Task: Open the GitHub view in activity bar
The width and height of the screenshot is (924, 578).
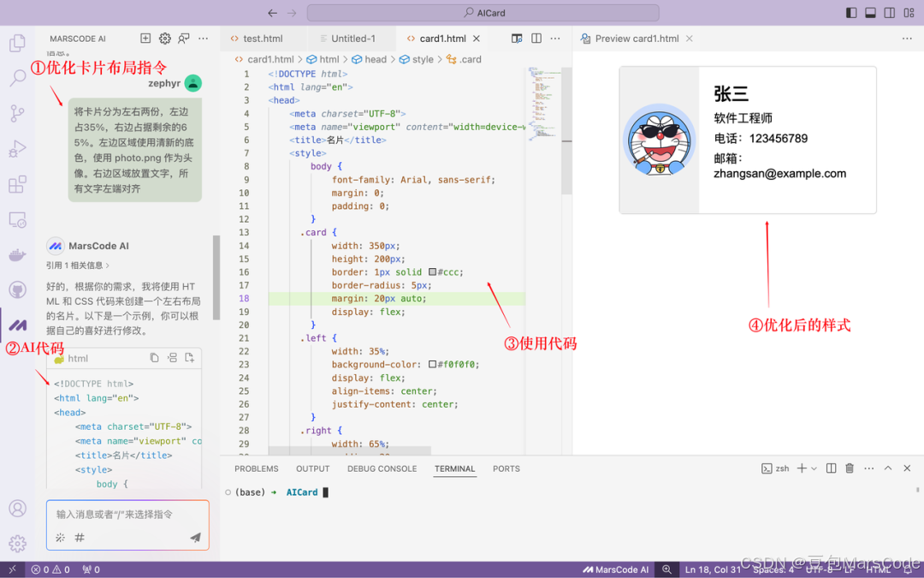Action: click(x=18, y=289)
